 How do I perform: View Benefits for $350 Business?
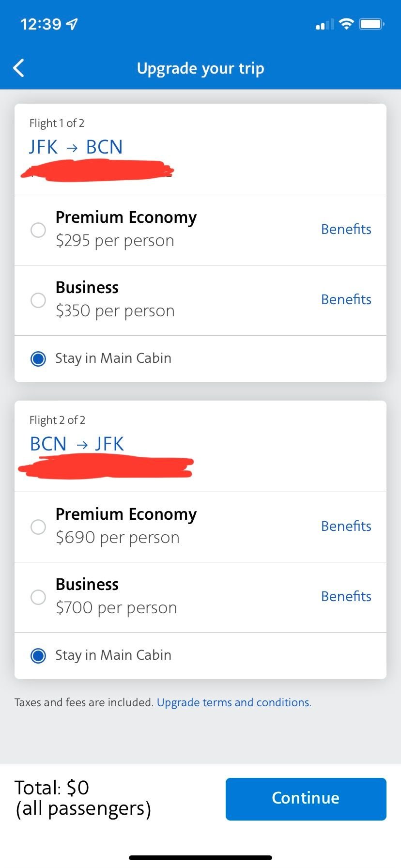(346, 299)
